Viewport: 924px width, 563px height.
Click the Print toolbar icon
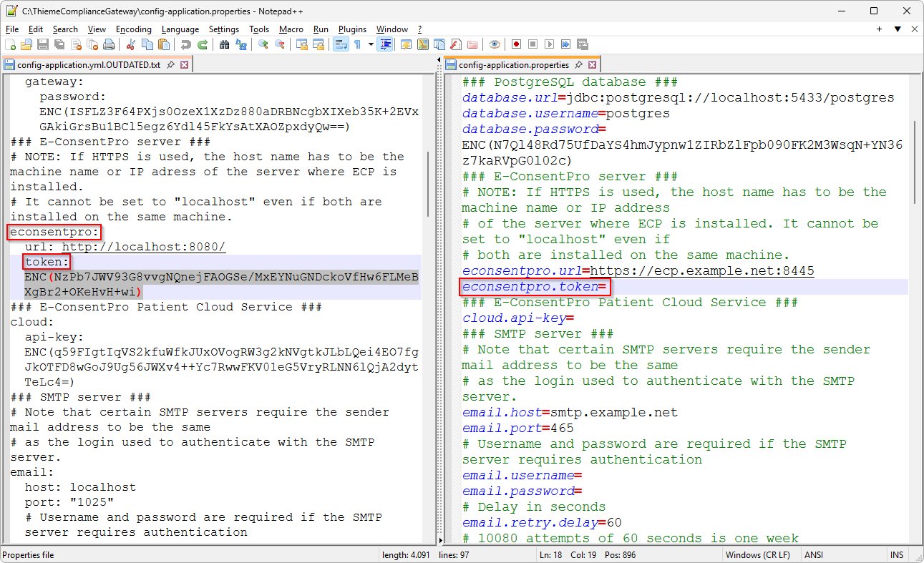point(109,44)
